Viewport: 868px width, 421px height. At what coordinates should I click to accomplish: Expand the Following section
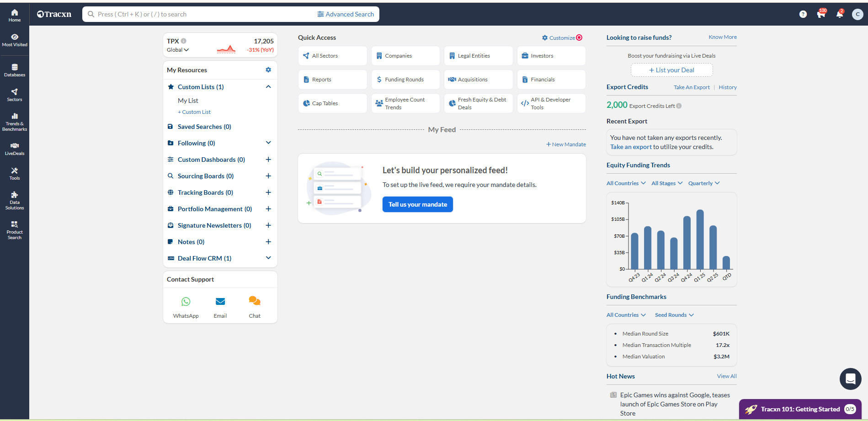coord(268,143)
